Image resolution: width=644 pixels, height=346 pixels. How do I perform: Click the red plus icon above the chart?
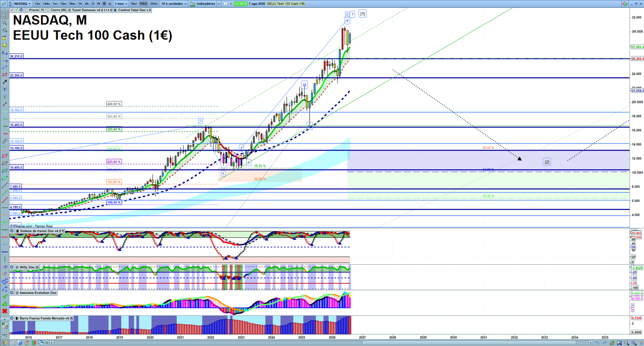click(12, 10)
